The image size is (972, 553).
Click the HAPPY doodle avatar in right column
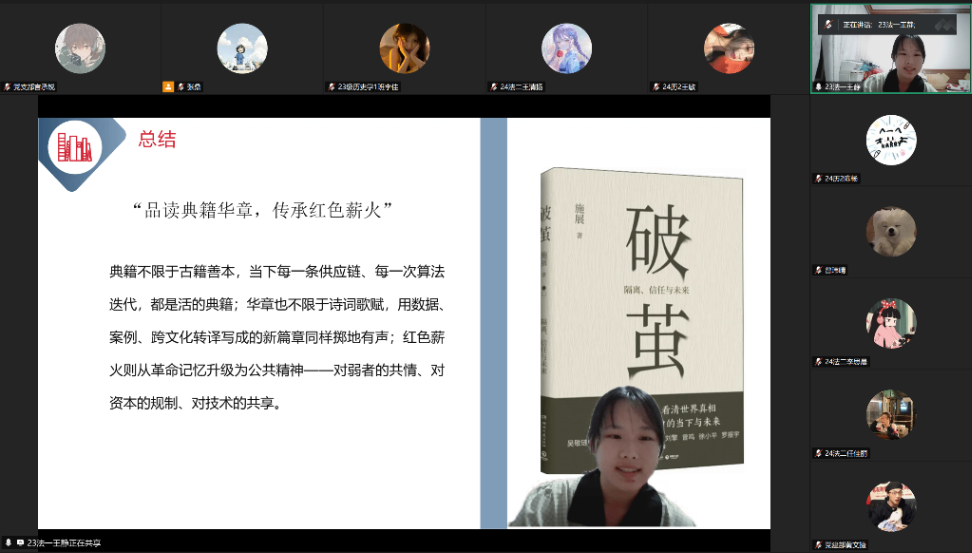(x=890, y=139)
